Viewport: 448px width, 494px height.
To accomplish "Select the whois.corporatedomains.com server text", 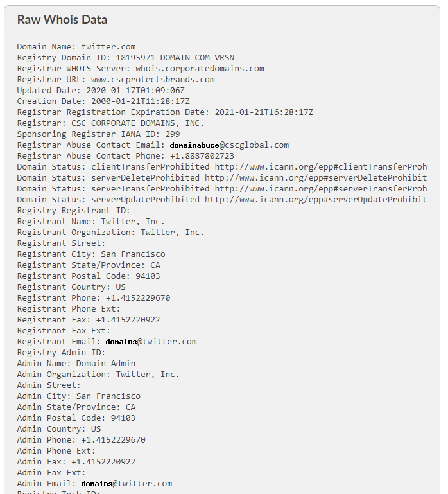I will click(200, 69).
